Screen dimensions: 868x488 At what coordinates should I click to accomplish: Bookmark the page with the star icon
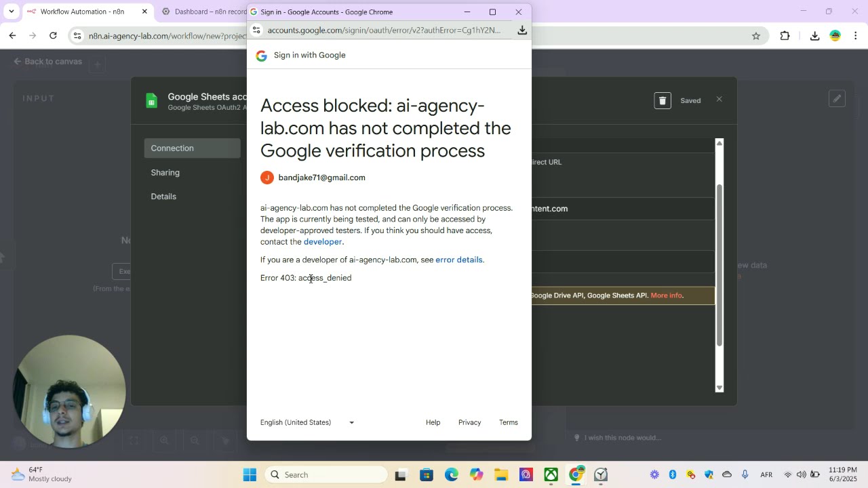[756, 36]
